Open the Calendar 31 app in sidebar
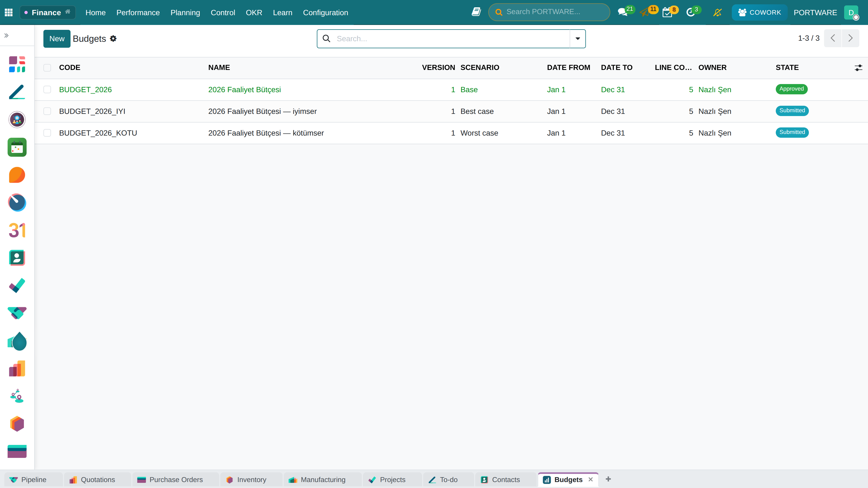This screenshot has height=488, width=868. [x=17, y=230]
